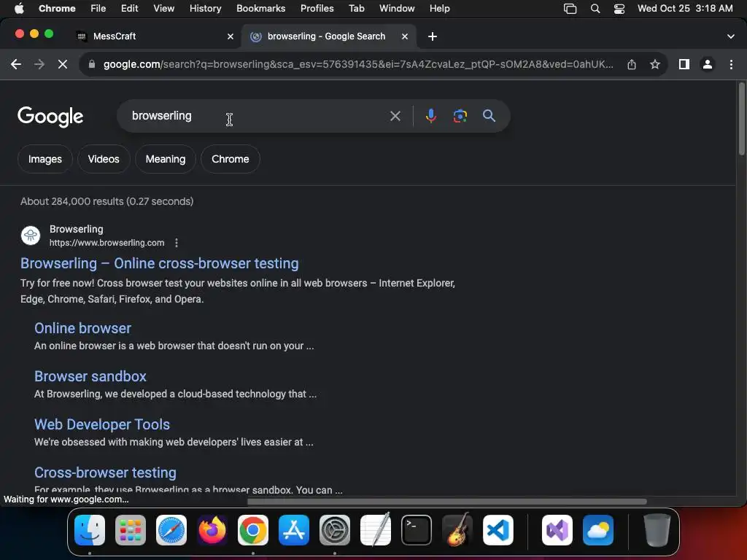This screenshot has width=747, height=560.
Task: Open Launchpad from the dock
Action: (x=131, y=530)
